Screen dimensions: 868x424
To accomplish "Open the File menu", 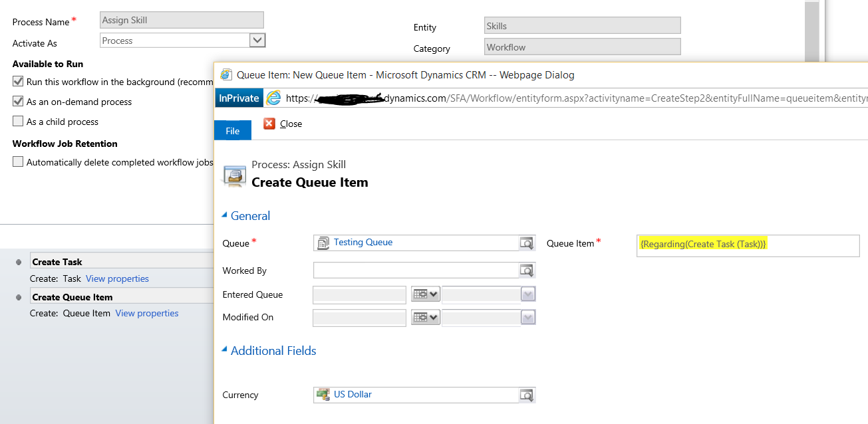I will click(x=232, y=130).
